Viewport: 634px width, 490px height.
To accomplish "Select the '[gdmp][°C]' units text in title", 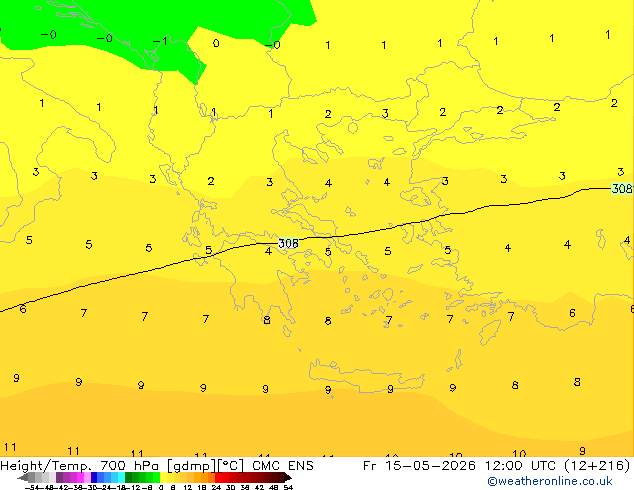I will click(x=205, y=466).
